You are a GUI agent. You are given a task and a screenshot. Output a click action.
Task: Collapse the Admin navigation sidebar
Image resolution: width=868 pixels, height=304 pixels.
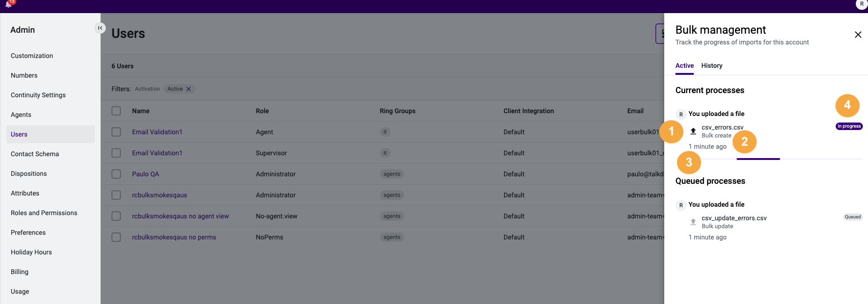coord(100,28)
